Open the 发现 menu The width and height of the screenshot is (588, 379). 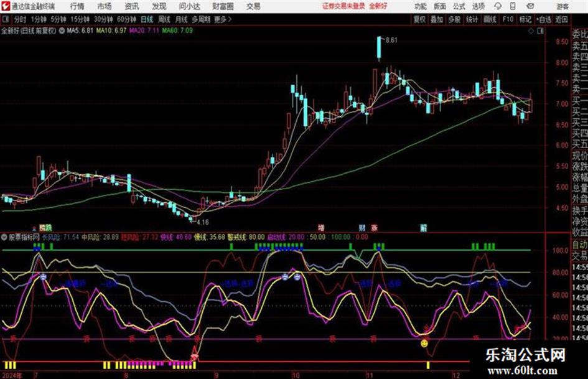coord(159,6)
